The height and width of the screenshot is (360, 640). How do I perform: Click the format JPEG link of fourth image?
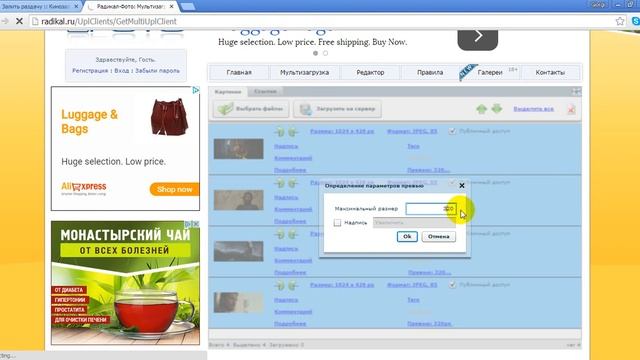click(412, 285)
